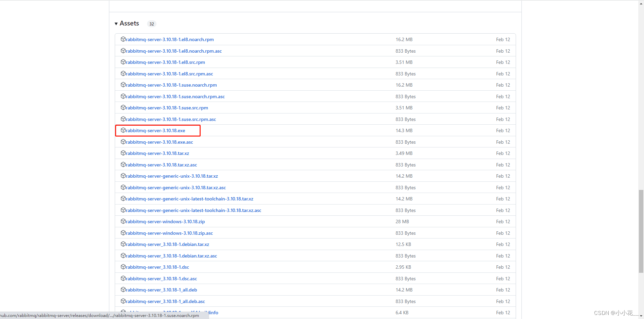Open rabbitmq-server-3.10.18.tar.xz link

pyautogui.click(x=158, y=154)
